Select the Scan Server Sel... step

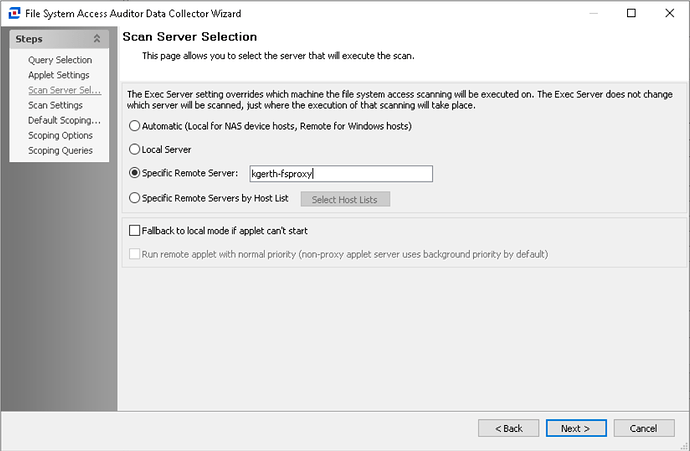point(64,90)
